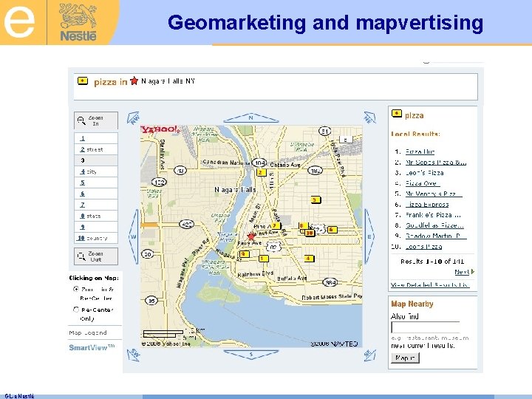532x399 pixels.
Task: Open result 4 Pizza Oven
Action: click(423, 183)
